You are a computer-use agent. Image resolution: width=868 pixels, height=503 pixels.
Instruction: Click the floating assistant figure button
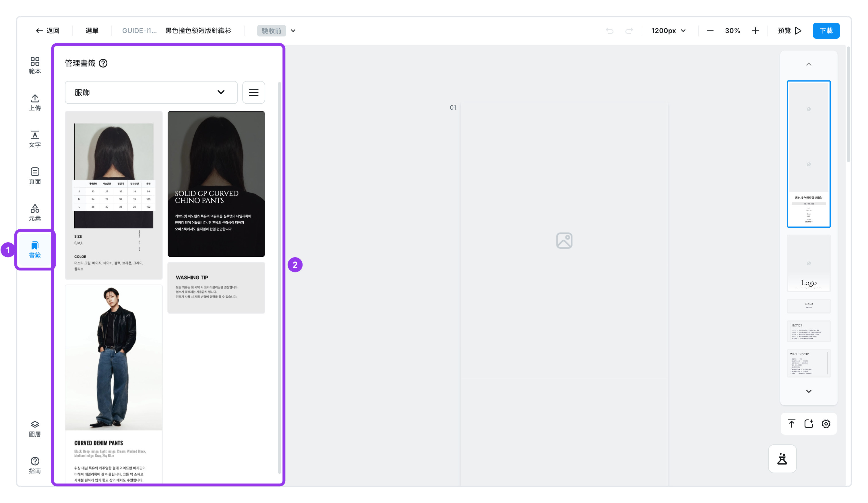pos(782,459)
